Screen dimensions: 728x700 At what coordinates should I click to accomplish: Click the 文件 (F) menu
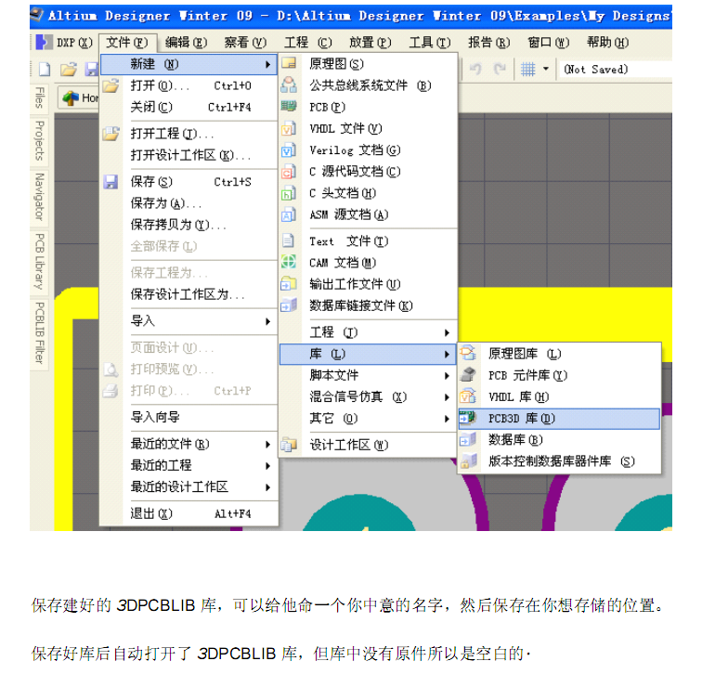tap(126, 43)
